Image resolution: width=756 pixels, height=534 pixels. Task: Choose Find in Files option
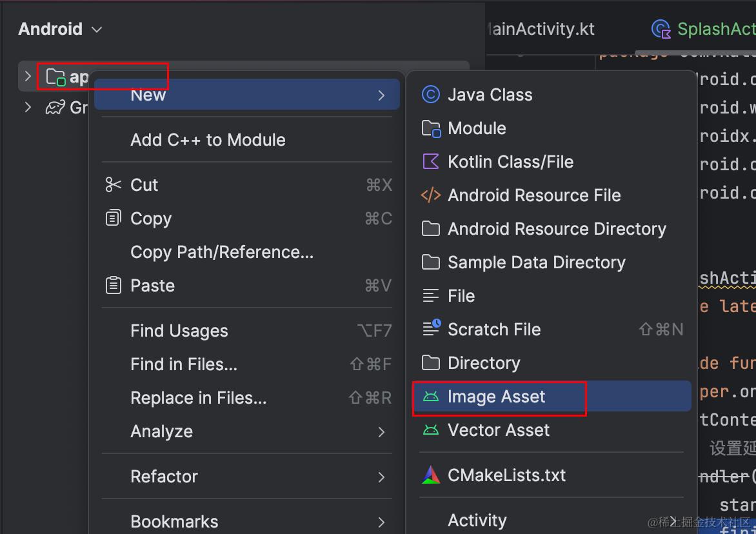coord(184,364)
